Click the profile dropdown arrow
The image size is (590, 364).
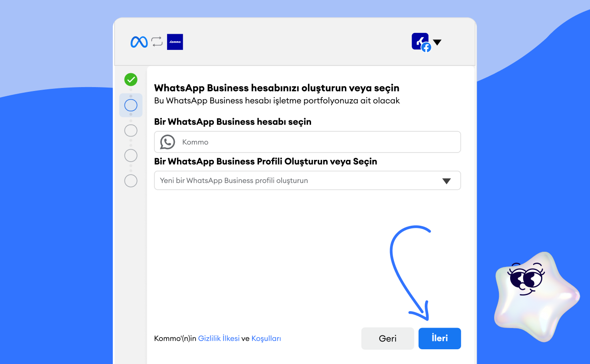coord(446,181)
